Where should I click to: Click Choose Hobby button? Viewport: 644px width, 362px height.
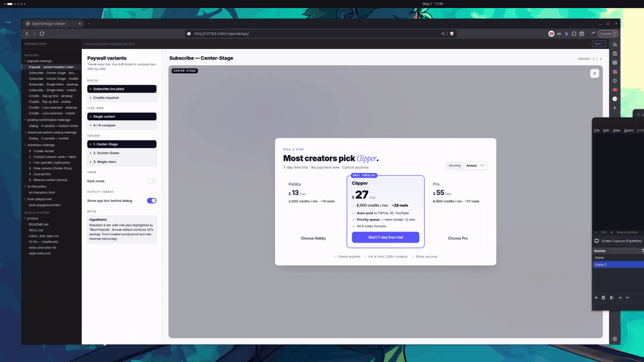point(313,238)
